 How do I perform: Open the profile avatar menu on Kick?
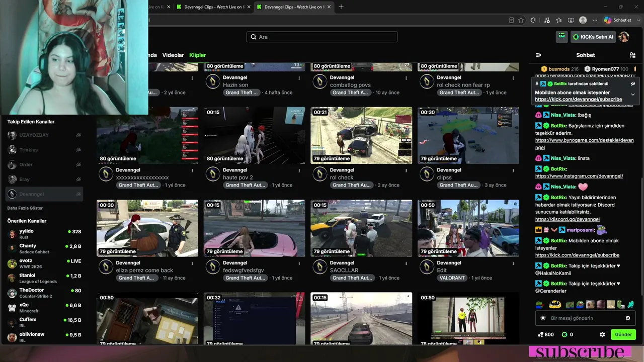(624, 37)
